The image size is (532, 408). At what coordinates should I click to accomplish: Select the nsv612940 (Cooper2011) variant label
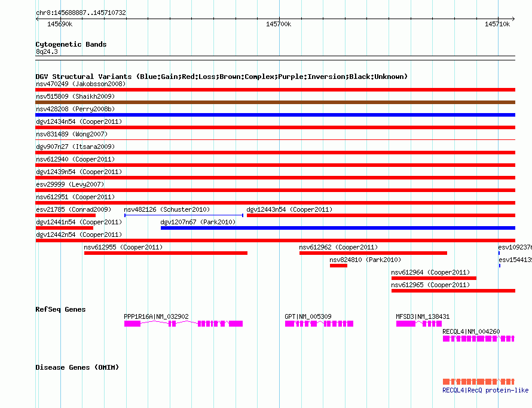[x=75, y=159]
